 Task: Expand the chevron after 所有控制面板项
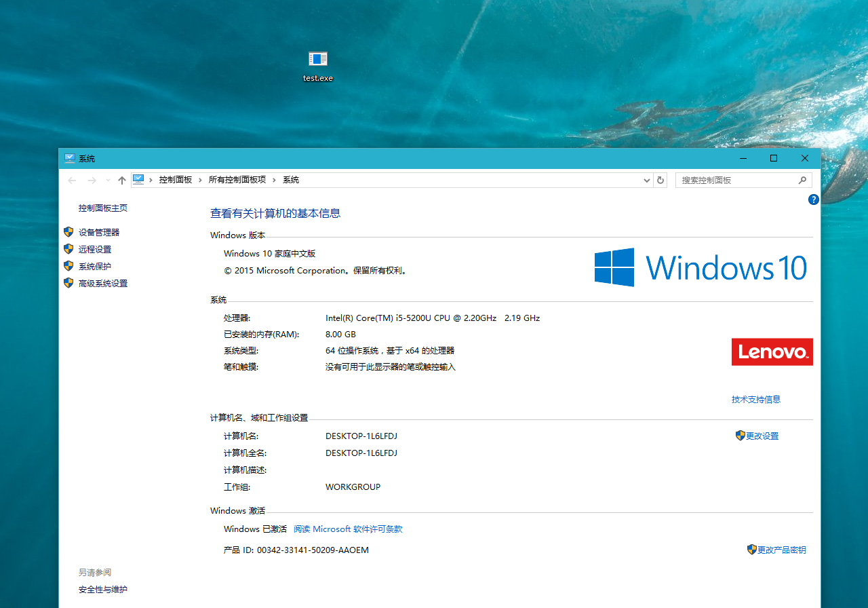point(274,180)
